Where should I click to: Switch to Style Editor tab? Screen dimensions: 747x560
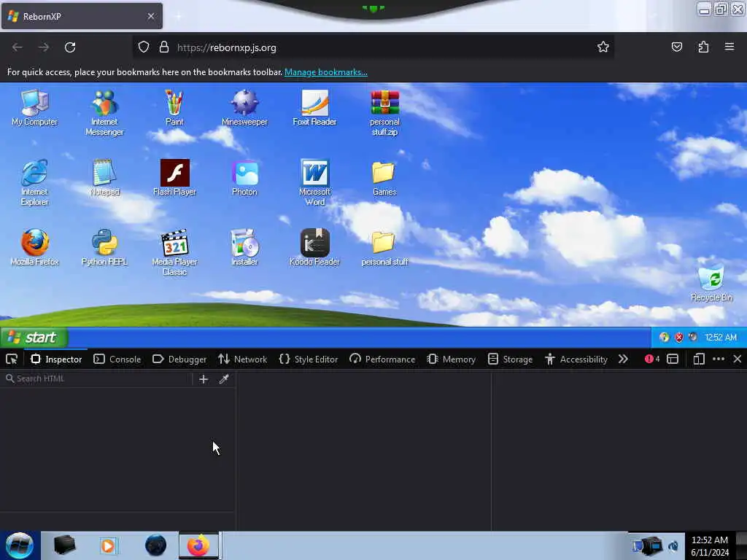(309, 359)
